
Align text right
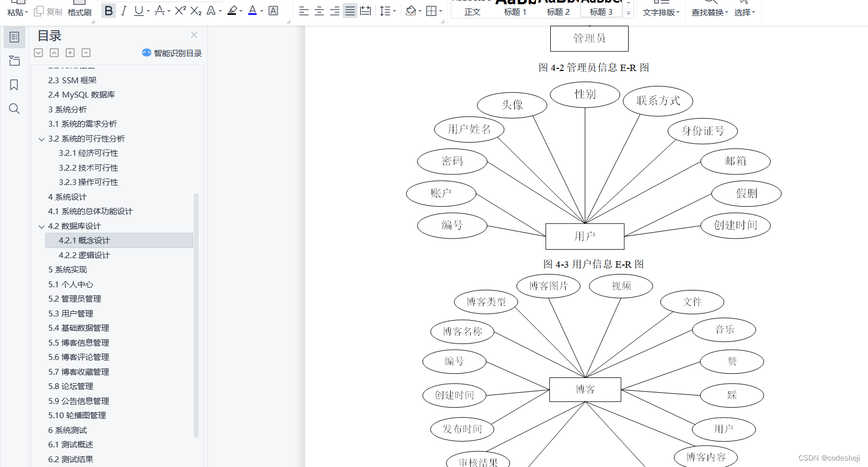pyautogui.click(x=335, y=11)
